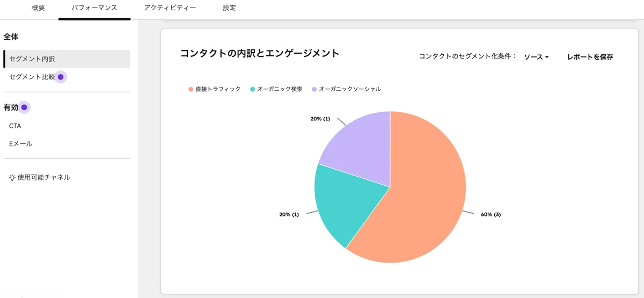This screenshot has width=644, height=298.
Task: Click the 60% (3) chart label
Action: pyautogui.click(x=491, y=214)
